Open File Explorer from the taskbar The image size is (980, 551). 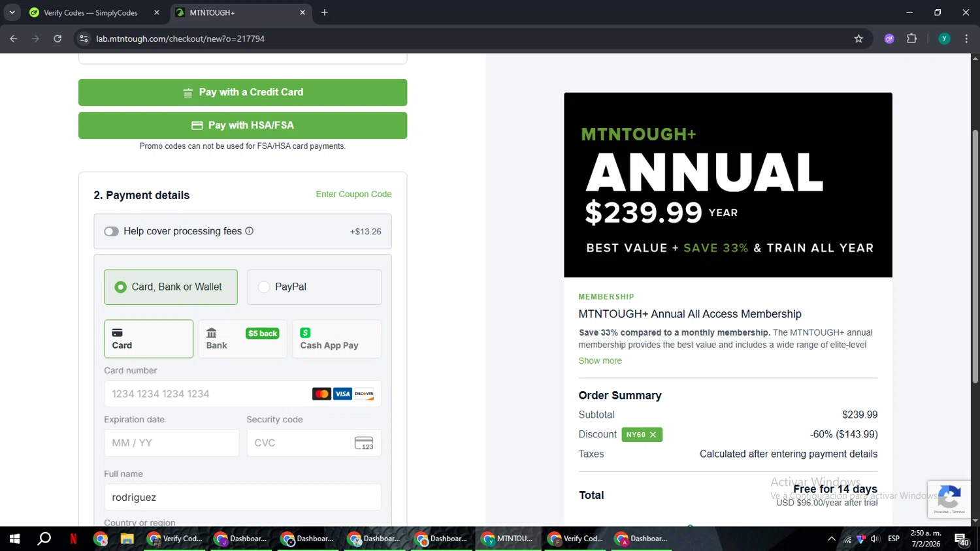coord(127,539)
